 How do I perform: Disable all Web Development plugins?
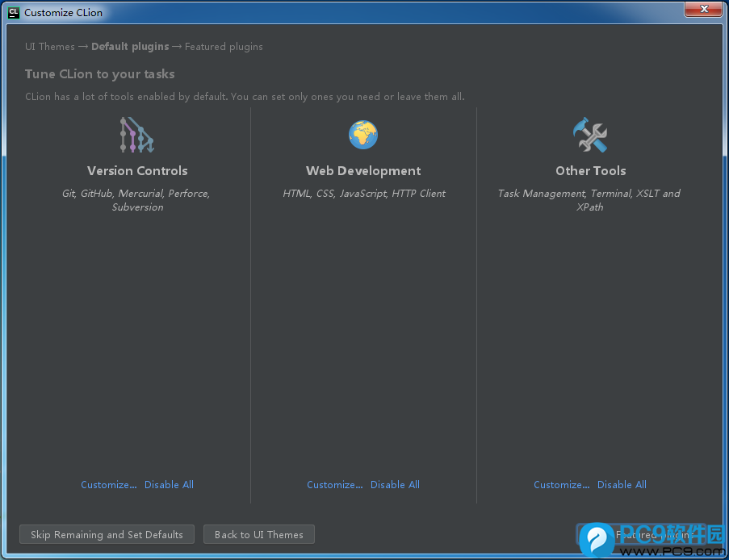tap(396, 485)
